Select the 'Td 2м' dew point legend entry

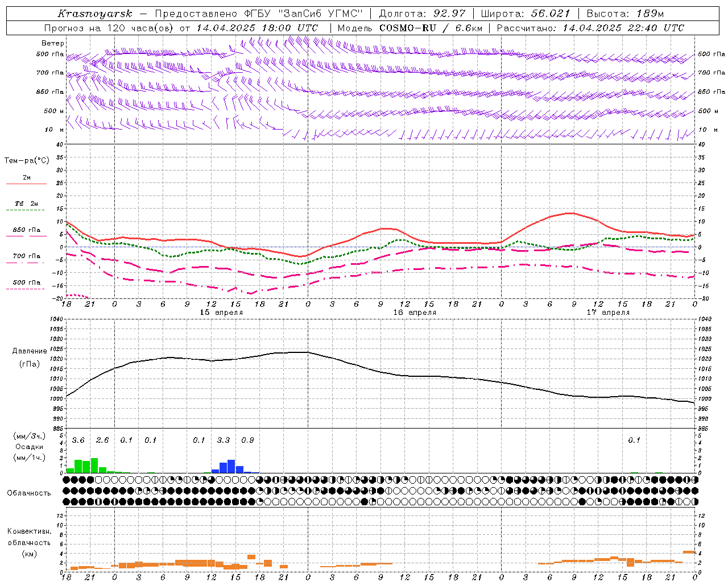click(26, 203)
